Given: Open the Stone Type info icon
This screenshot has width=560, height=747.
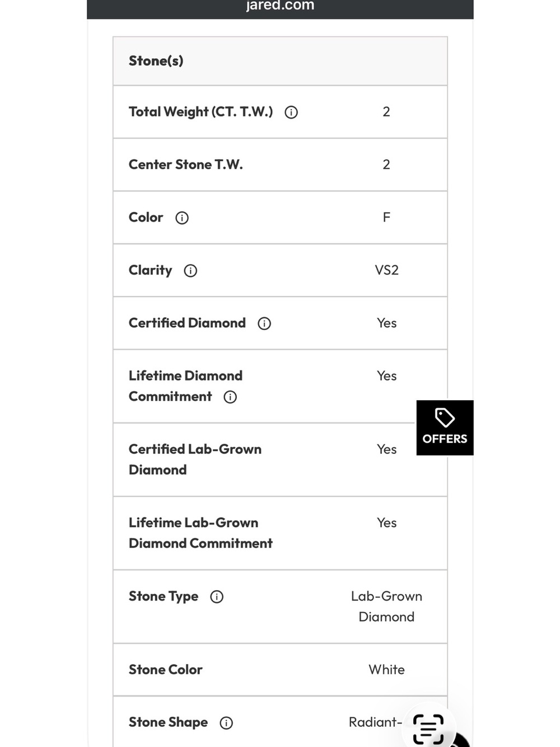Looking at the screenshot, I should [x=217, y=597].
